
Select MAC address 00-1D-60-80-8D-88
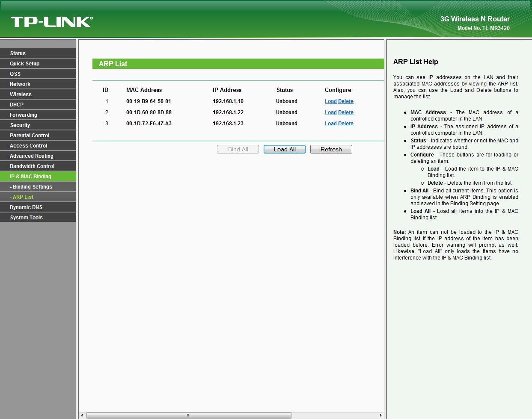149,112
